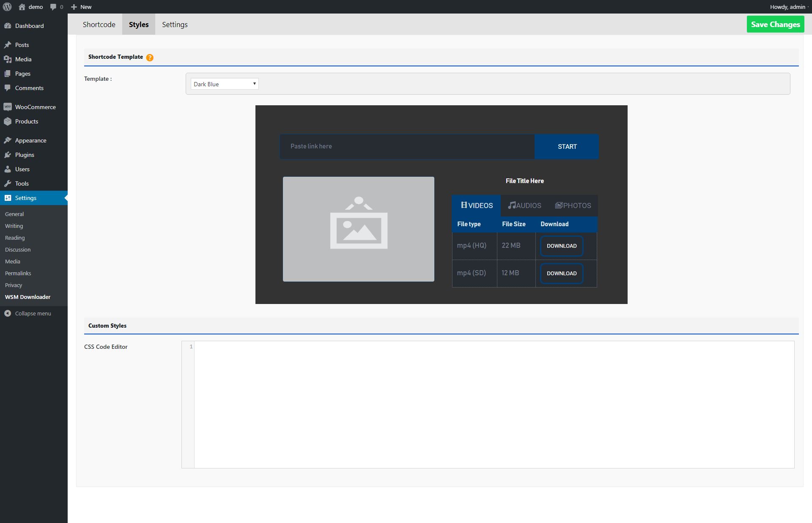812x523 pixels.
Task: Open the Dark Blue template dropdown
Action: click(x=224, y=84)
